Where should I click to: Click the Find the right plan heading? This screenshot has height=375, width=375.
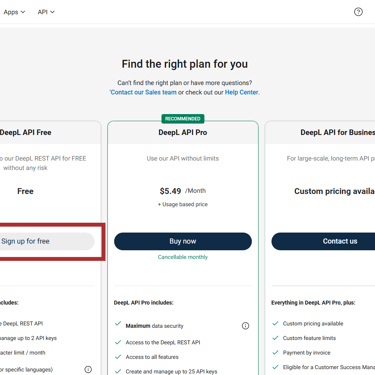185,64
